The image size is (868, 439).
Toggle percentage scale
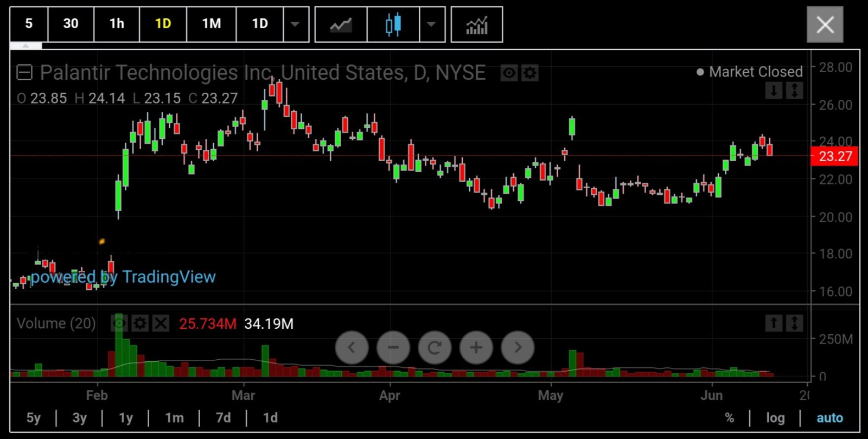730,418
